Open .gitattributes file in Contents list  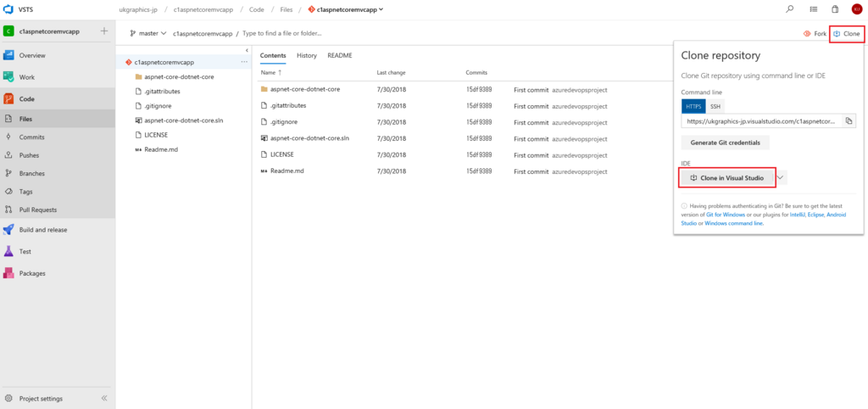pos(288,105)
